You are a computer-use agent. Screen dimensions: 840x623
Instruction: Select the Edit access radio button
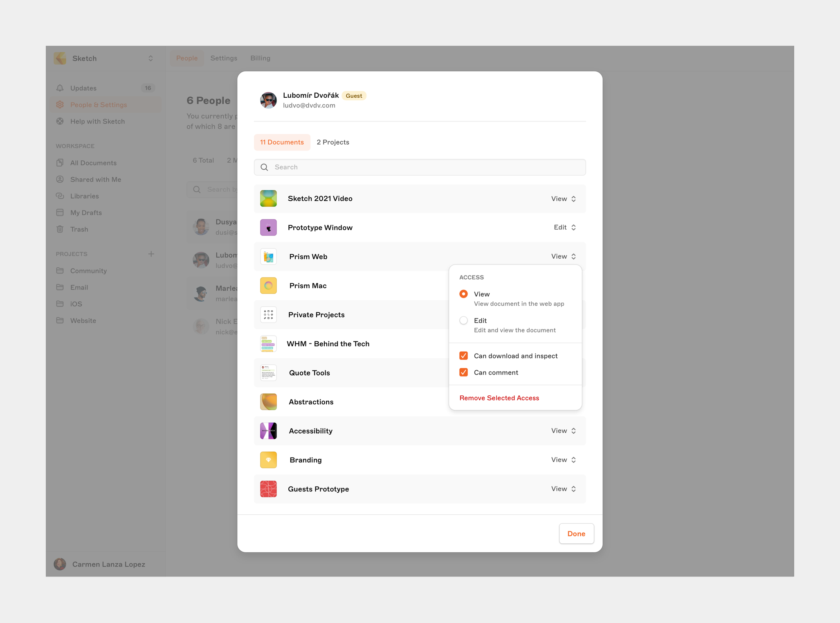[x=463, y=320]
